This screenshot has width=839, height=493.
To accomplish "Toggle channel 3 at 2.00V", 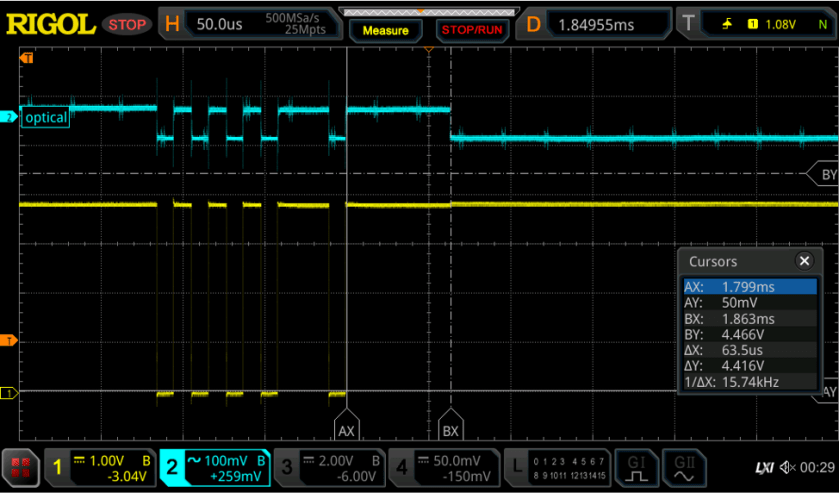I will (329, 467).
